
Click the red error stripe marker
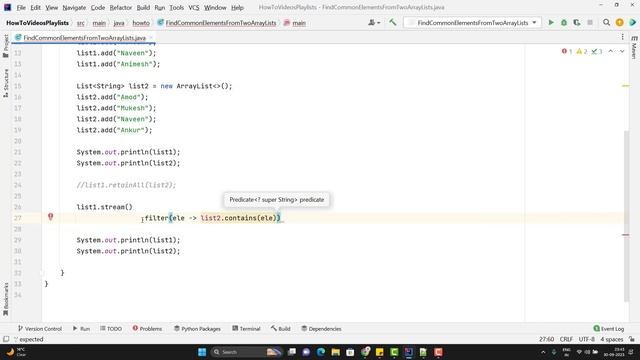coord(626,235)
